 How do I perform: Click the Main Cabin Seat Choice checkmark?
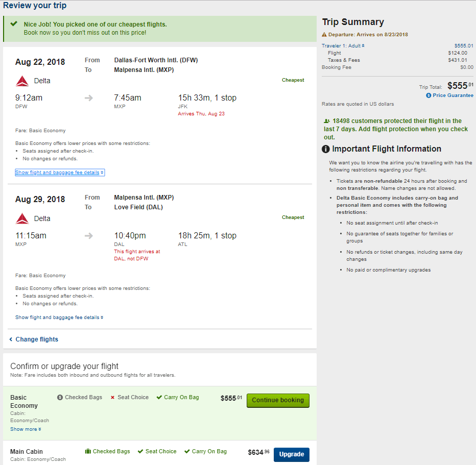click(x=140, y=451)
